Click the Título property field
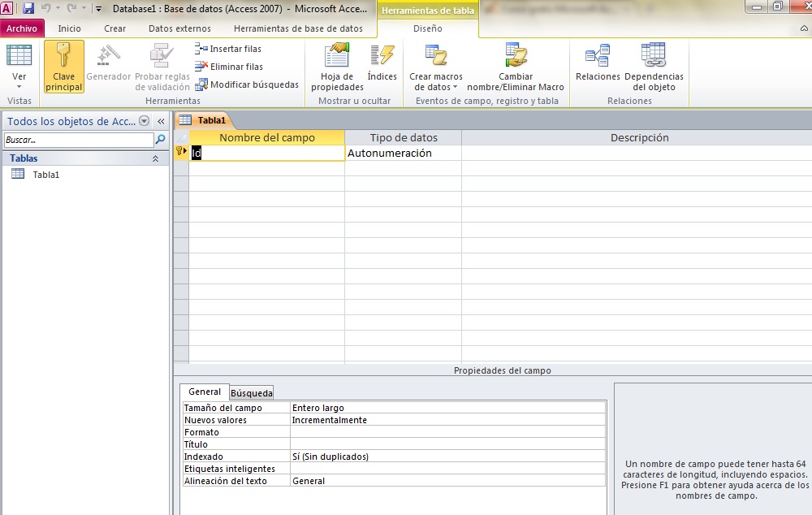This screenshot has width=812, height=515. 447,444
